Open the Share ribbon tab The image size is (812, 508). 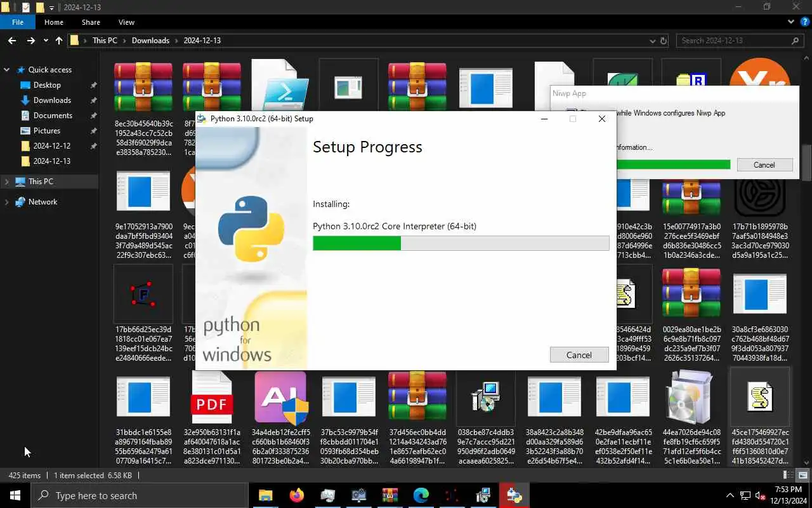(x=91, y=22)
